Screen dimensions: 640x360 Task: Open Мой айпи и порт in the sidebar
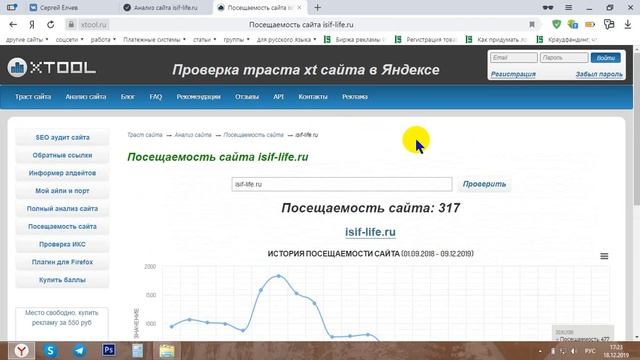coord(62,191)
